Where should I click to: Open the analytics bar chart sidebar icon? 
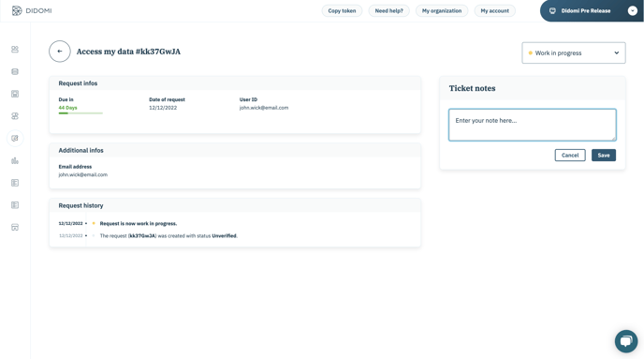15,160
